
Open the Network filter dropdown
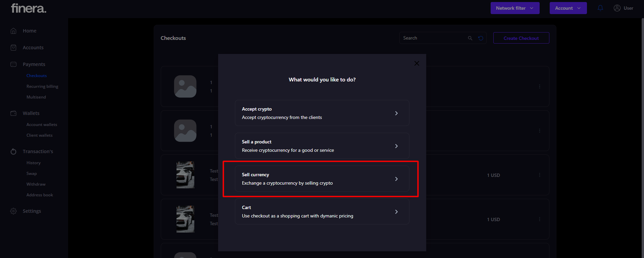click(515, 8)
